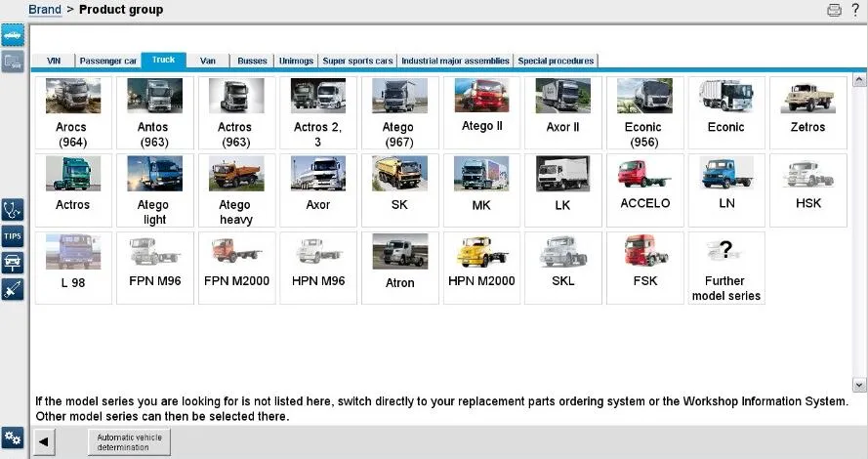
Task: Open the vehicle selection sidebar icon
Action: 12,35
